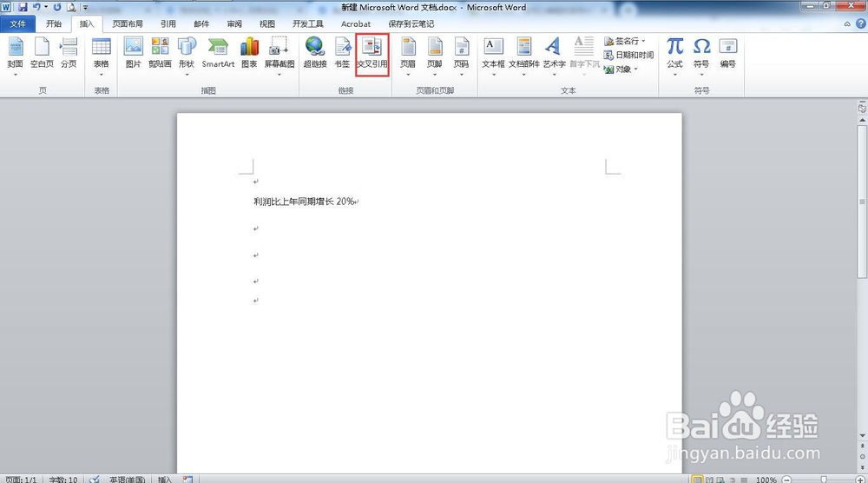
Task: Switch to the Review (审阅) tab
Action: [234, 23]
